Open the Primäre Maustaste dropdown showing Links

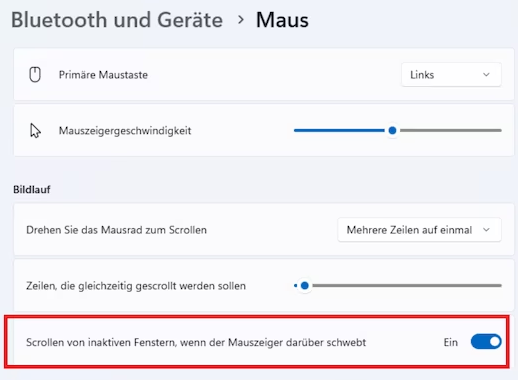click(x=451, y=75)
